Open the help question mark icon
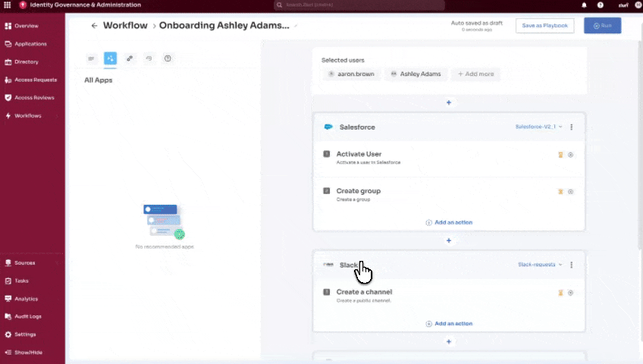The width and height of the screenshot is (643, 364). coord(601,5)
